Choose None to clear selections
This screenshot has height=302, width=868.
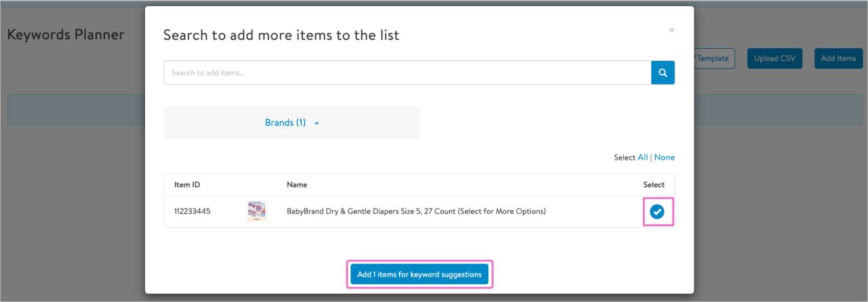(x=664, y=157)
